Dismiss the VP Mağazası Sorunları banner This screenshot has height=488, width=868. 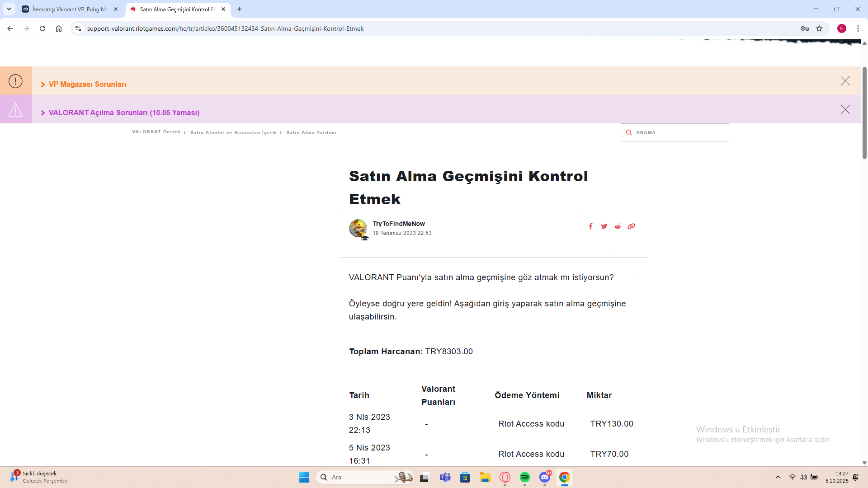[845, 81]
